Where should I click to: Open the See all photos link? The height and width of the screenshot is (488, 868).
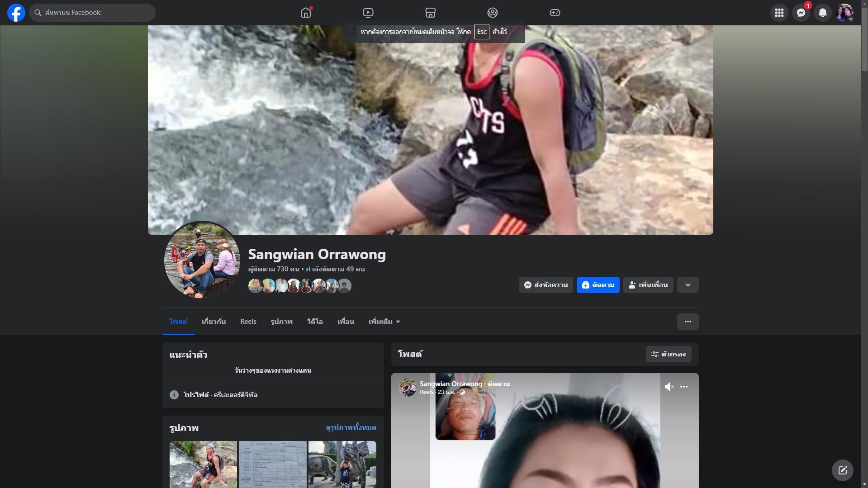[x=351, y=427]
